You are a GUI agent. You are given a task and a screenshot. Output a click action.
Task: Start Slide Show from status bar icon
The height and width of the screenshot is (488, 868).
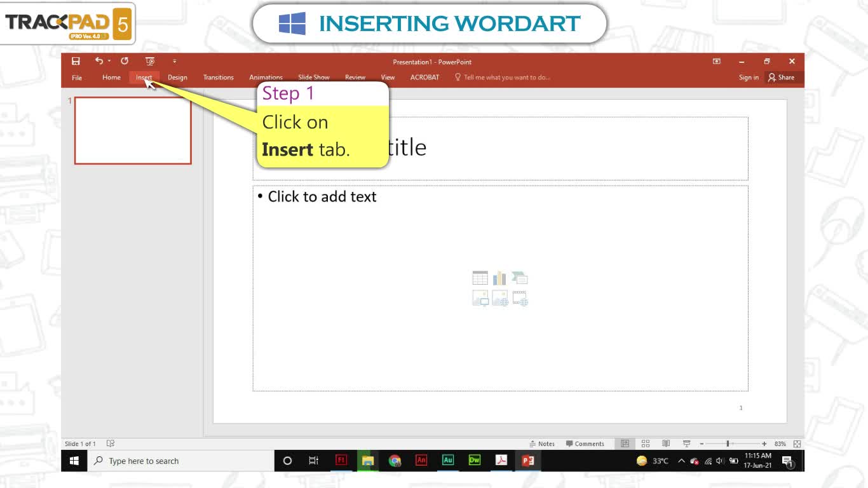686,444
